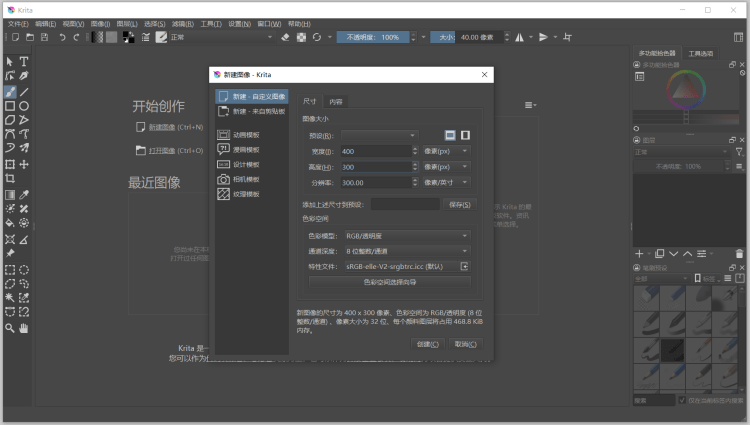Select the Transform tool
750x425 pixels.
[x=10, y=164]
